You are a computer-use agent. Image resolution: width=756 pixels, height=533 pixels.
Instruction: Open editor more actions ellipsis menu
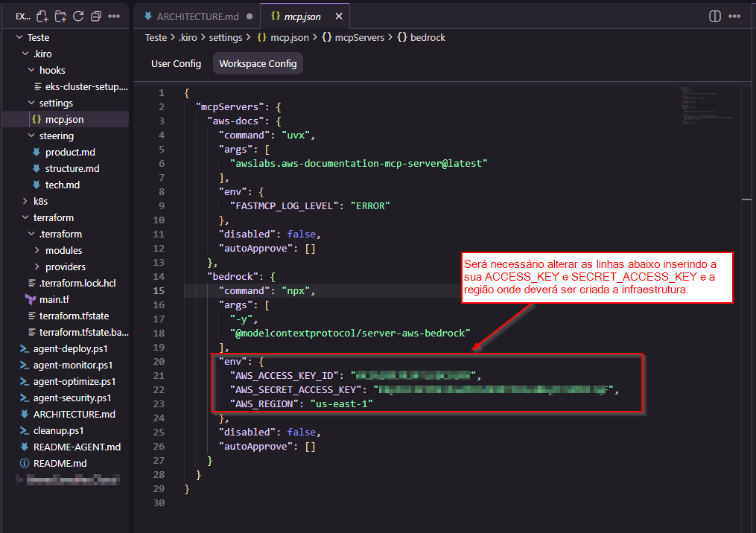[737, 16]
